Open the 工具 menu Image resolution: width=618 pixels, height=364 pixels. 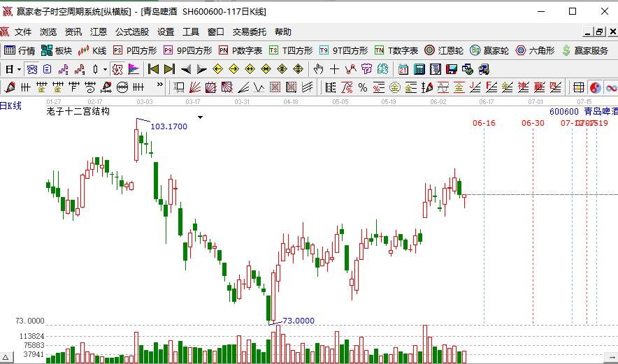[191, 32]
